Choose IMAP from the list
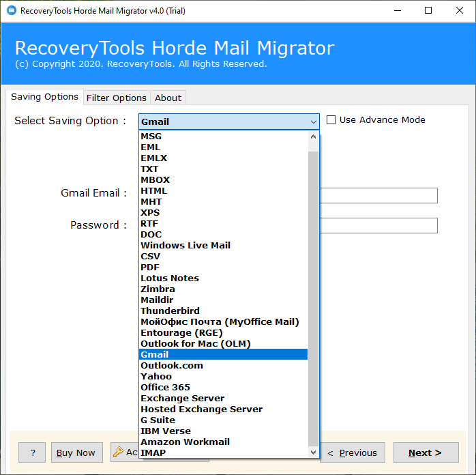The width and height of the screenshot is (476, 475). [x=224, y=453]
